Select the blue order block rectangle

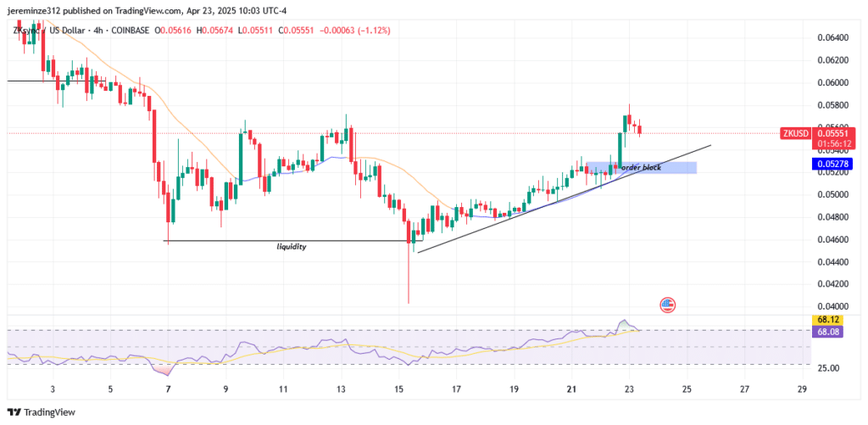click(641, 167)
